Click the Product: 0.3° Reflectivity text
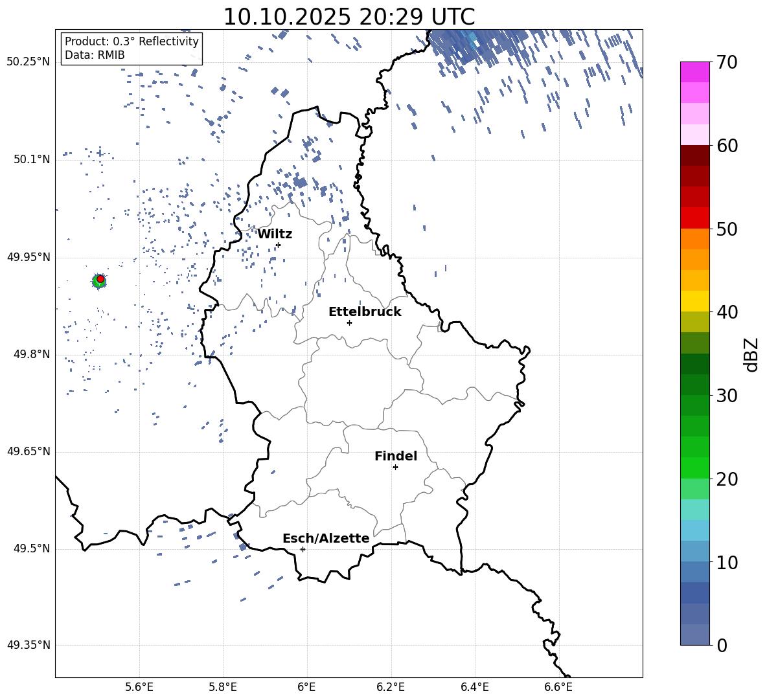This screenshot has width=767, height=700. [132, 41]
